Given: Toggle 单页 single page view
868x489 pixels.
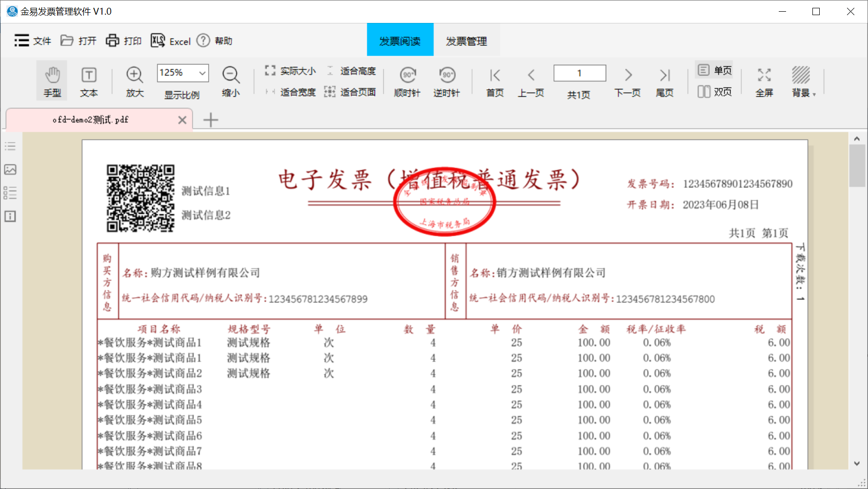Looking at the screenshot, I should 714,70.
